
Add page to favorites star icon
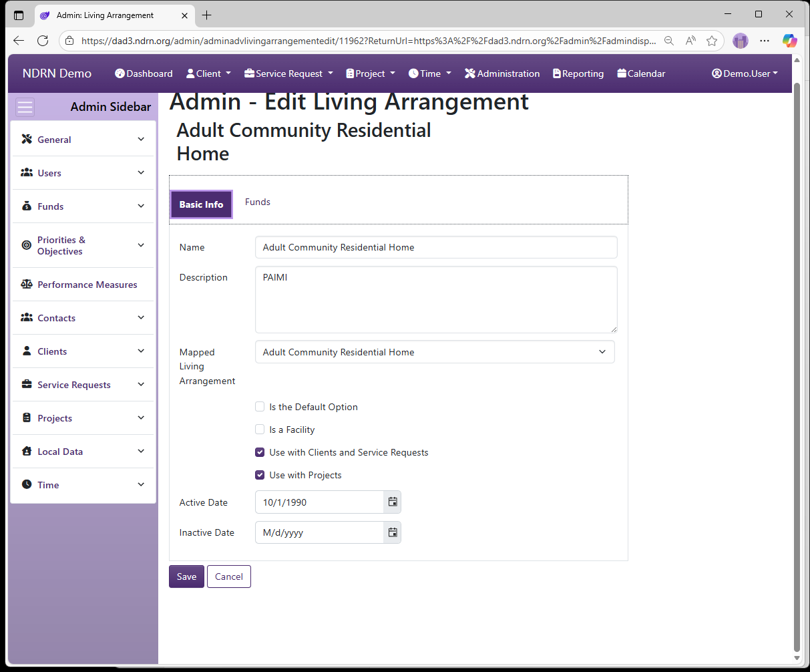[712, 41]
